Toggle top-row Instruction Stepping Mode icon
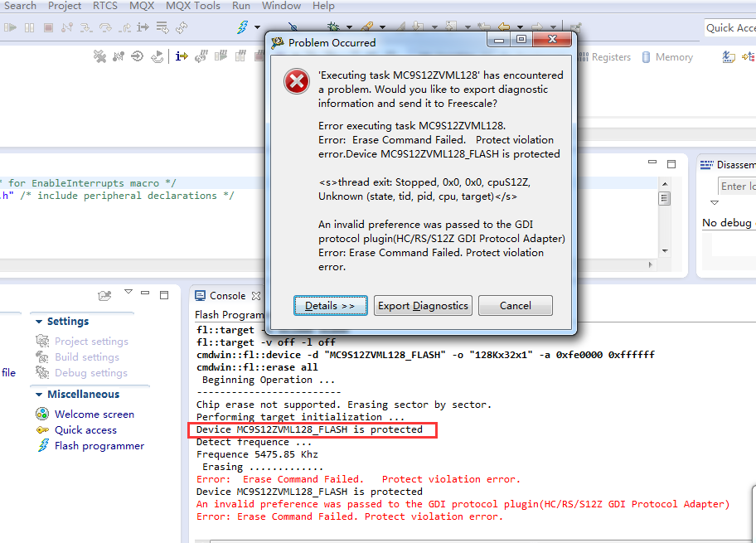 143,27
